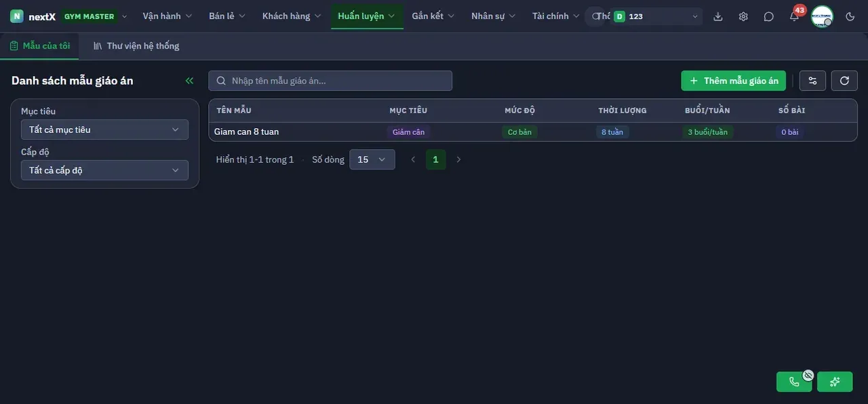868x404 pixels.
Task: Collapse the filter sidebar with double chevron
Action: coord(189,81)
